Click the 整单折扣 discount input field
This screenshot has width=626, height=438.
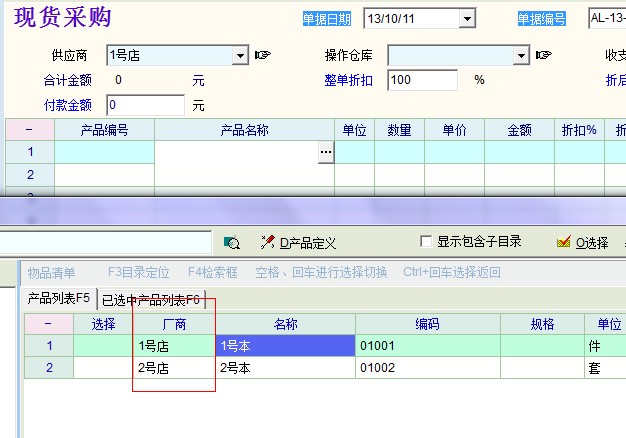[422, 80]
